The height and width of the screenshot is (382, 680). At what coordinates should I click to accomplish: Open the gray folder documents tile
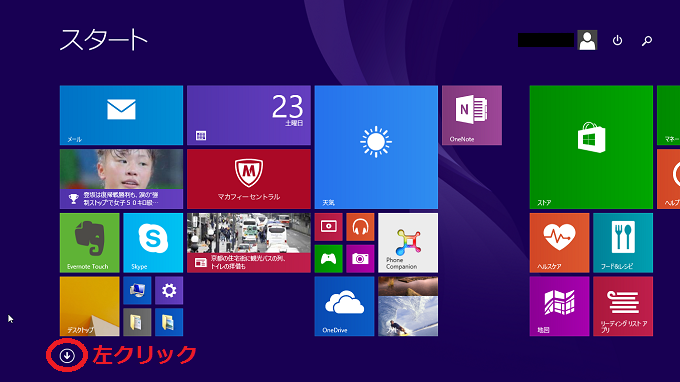137,322
